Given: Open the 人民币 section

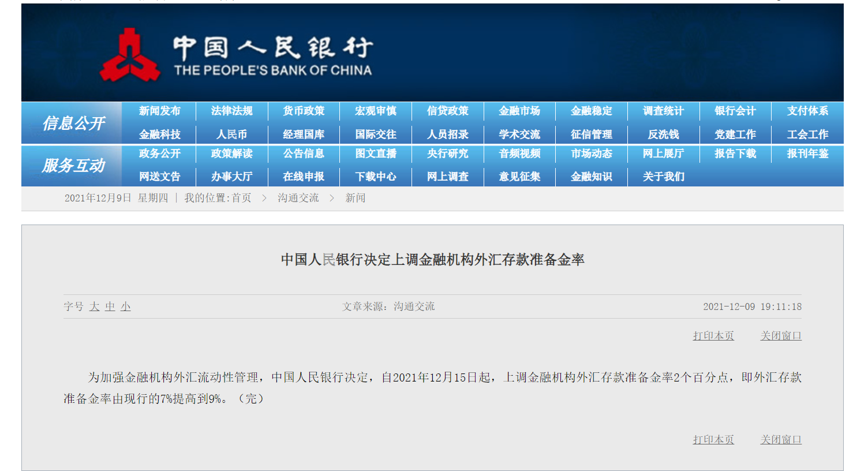Looking at the screenshot, I should pyautogui.click(x=232, y=134).
